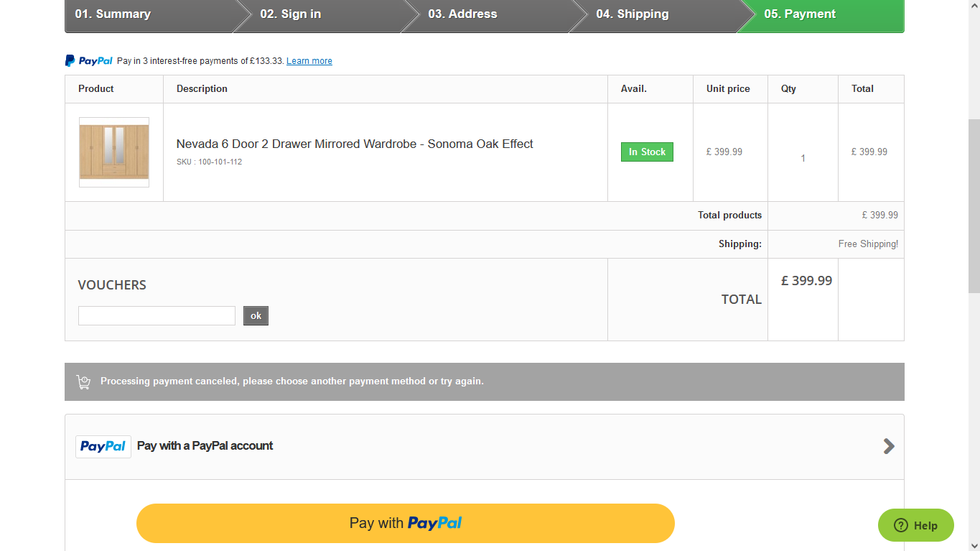Expand the Pay with a PayPal account chevron

point(889,446)
